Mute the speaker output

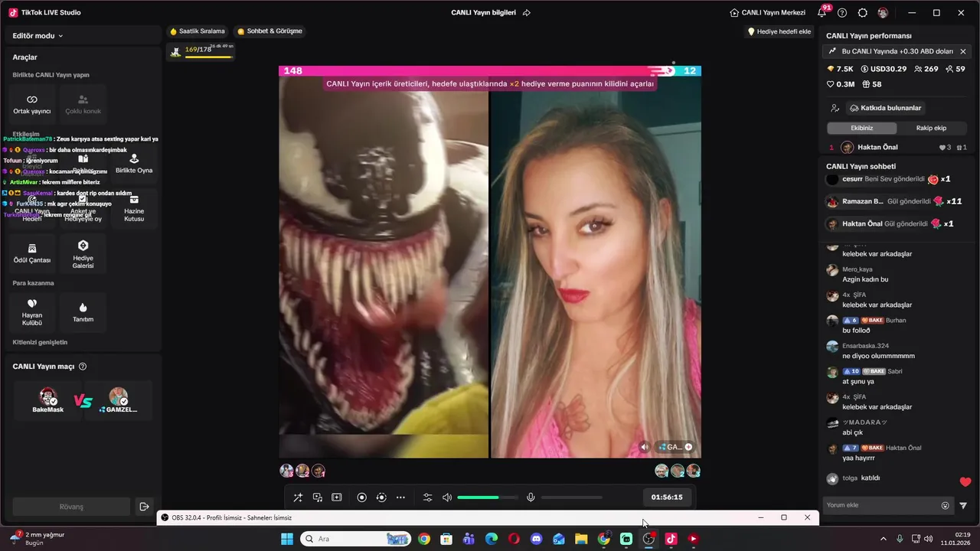tap(447, 497)
